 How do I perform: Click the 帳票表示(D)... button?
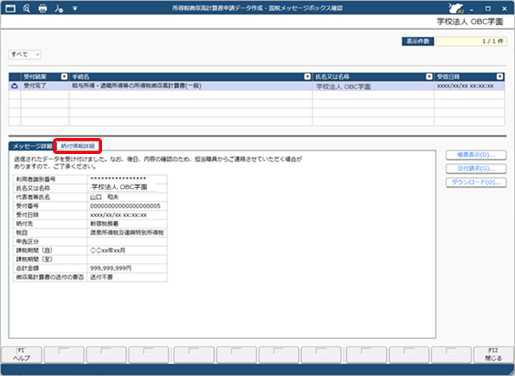476,155
